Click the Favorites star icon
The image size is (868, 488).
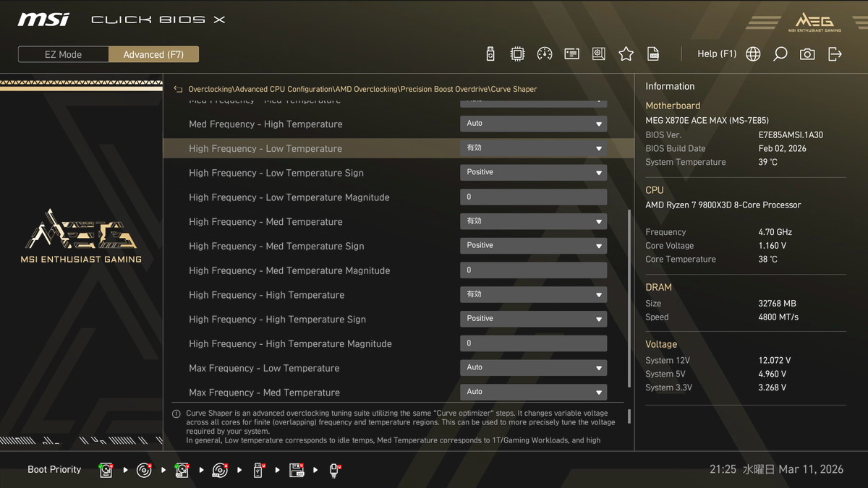click(x=626, y=54)
